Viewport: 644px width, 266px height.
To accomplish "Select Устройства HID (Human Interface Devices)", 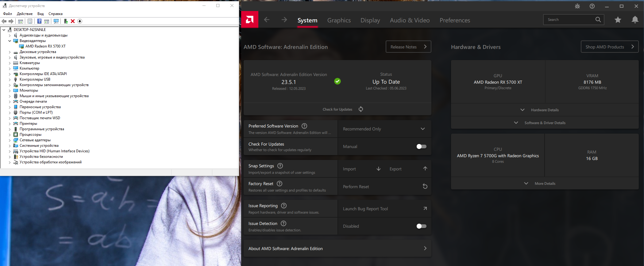I will (x=55, y=151).
